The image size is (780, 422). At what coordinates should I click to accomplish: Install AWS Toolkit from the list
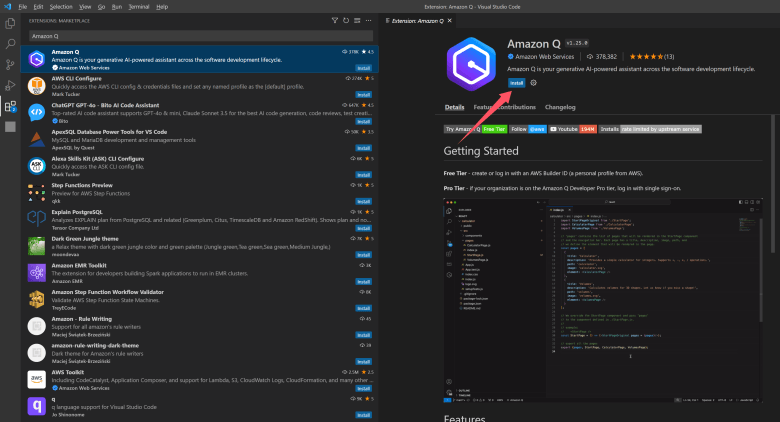pos(364,393)
